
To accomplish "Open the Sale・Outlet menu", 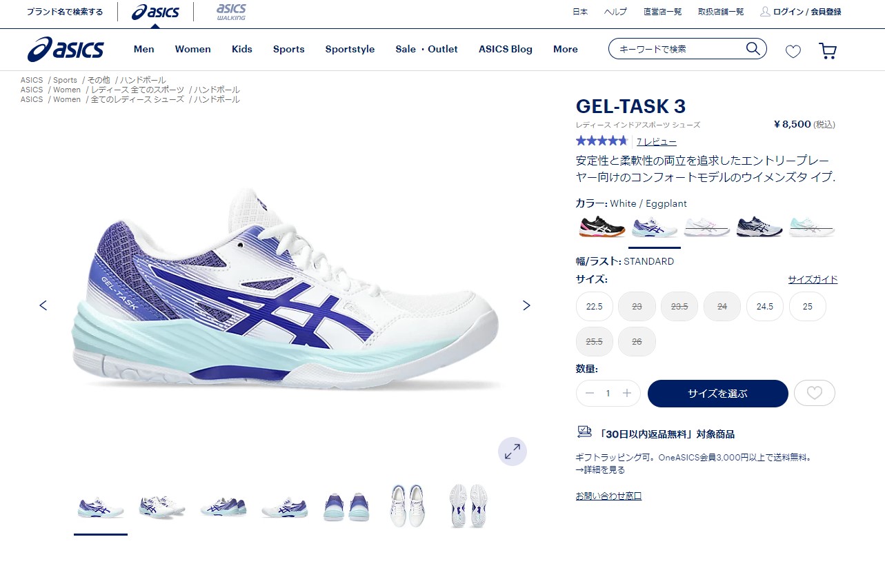I will click(426, 49).
